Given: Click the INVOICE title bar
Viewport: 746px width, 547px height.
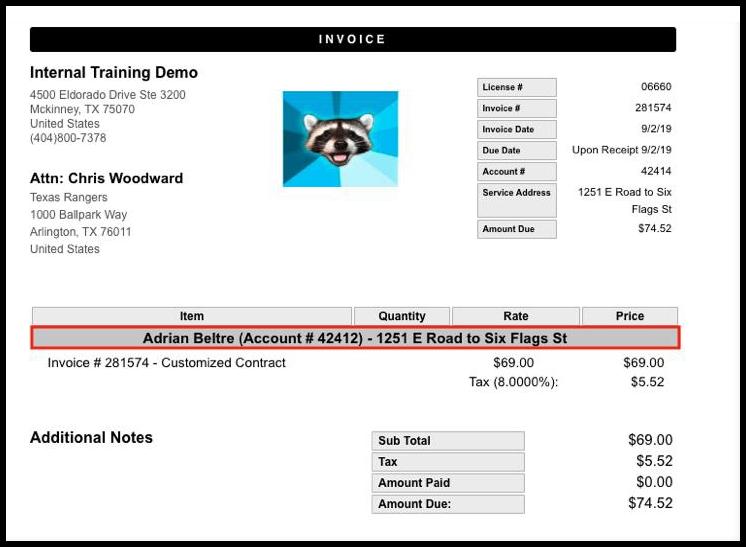Looking at the screenshot, I should click(x=352, y=40).
